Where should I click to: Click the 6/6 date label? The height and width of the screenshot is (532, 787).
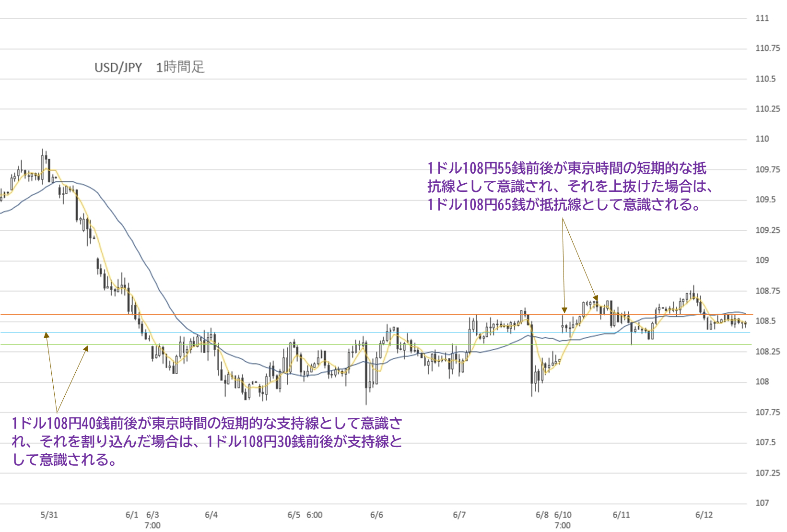pos(376,515)
